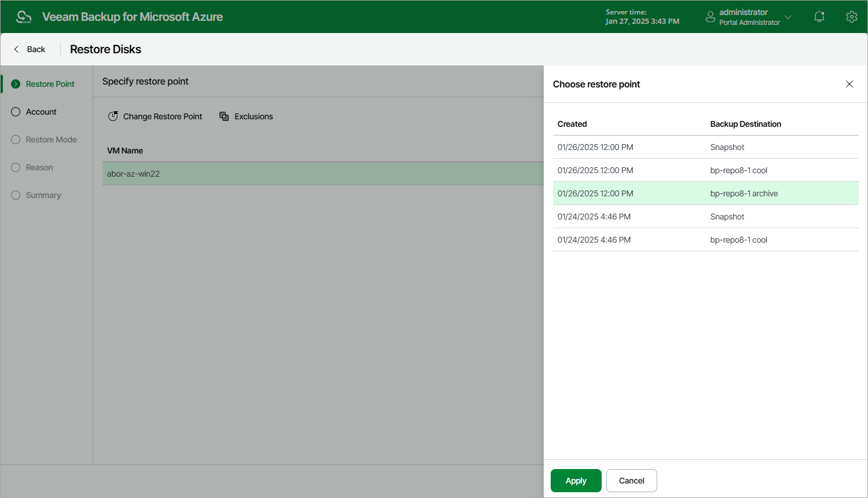
Task: Go back using the Back label
Action: point(36,49)
